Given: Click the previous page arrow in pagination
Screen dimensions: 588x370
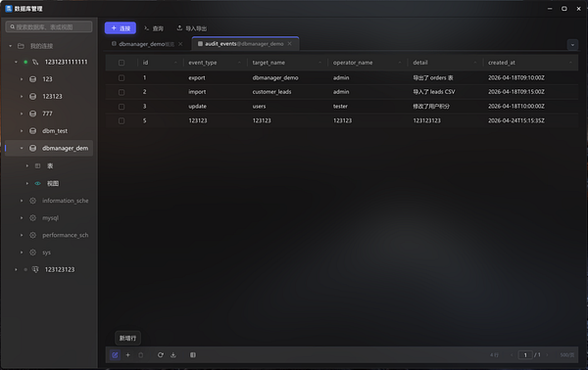Looking at the screenshot, I should 512,354.
